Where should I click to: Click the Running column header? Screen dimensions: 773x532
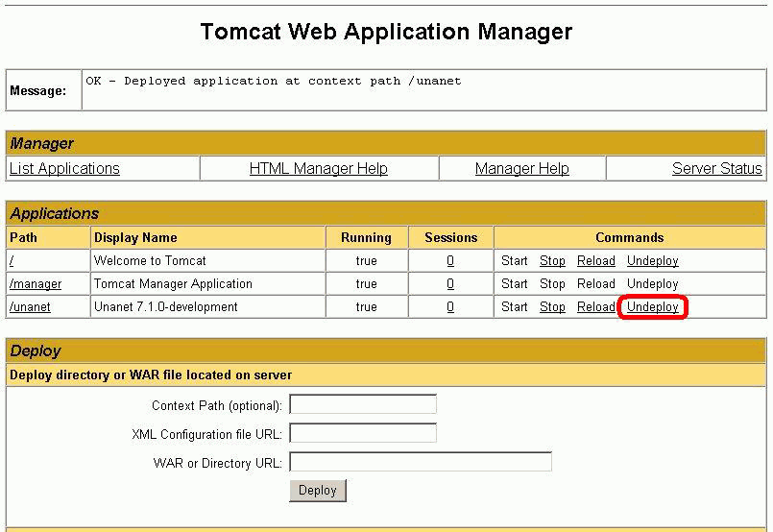pos(366,237)
